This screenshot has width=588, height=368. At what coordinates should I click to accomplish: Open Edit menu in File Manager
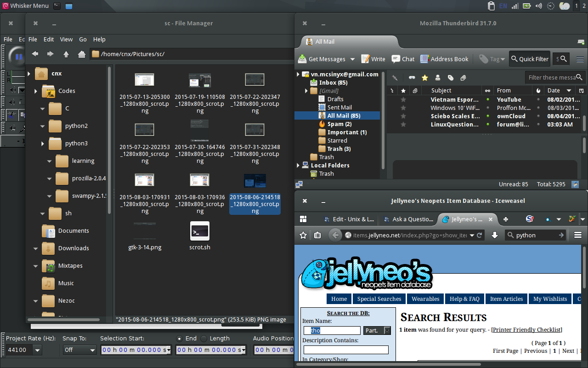[x=49, y=40]
